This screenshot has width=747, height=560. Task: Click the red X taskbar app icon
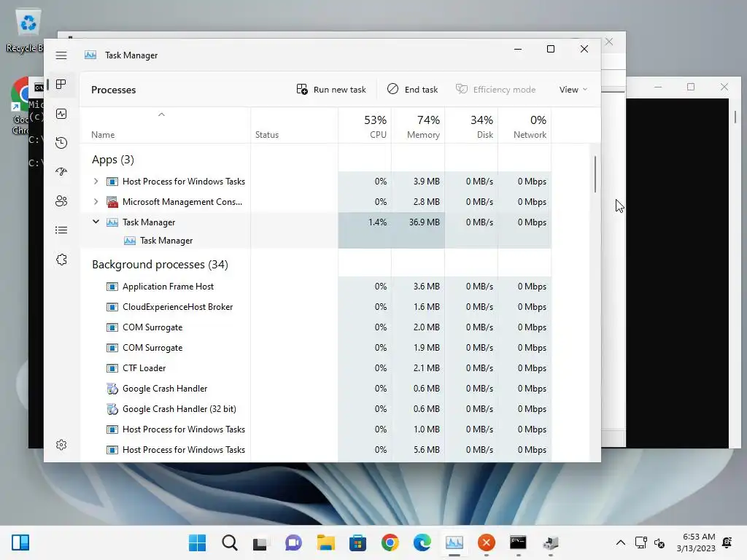(487, 542)
